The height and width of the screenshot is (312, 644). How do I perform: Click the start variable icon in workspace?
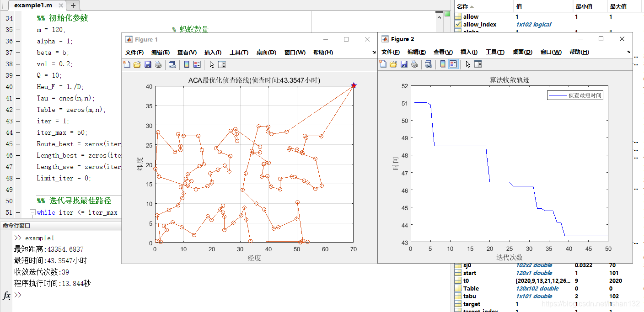tap(458, 273)
